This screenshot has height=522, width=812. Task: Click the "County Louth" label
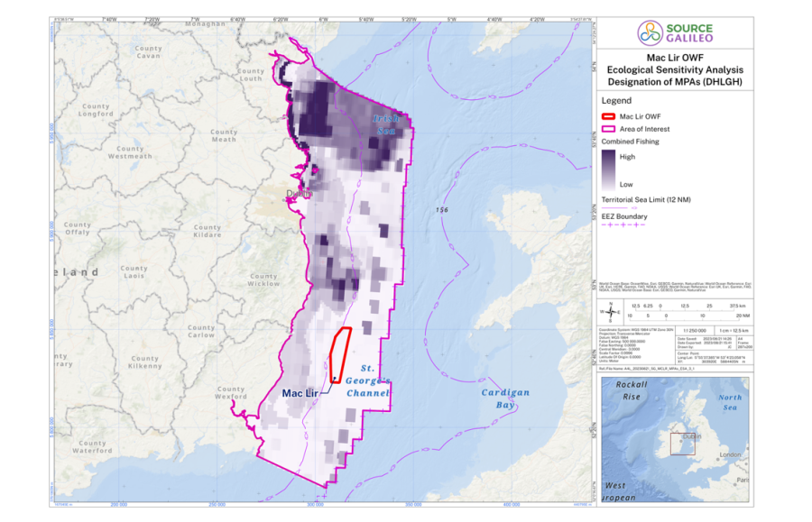coord(251,75)
